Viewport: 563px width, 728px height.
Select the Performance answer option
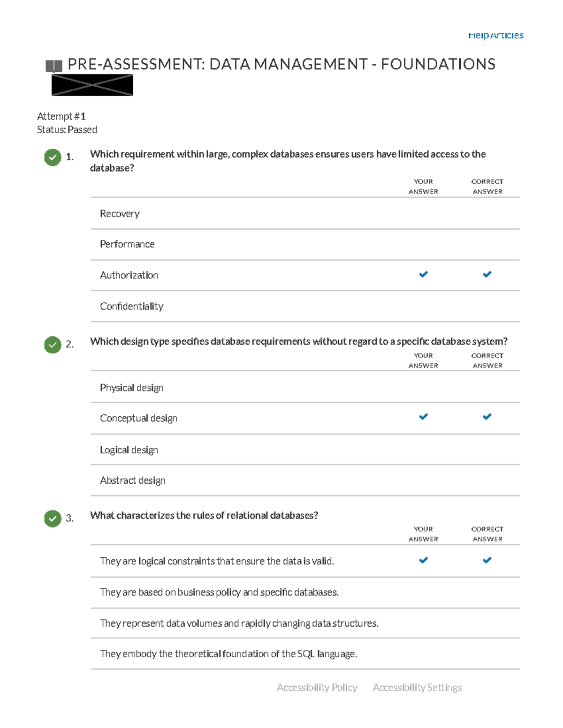(x=127, y=244)
